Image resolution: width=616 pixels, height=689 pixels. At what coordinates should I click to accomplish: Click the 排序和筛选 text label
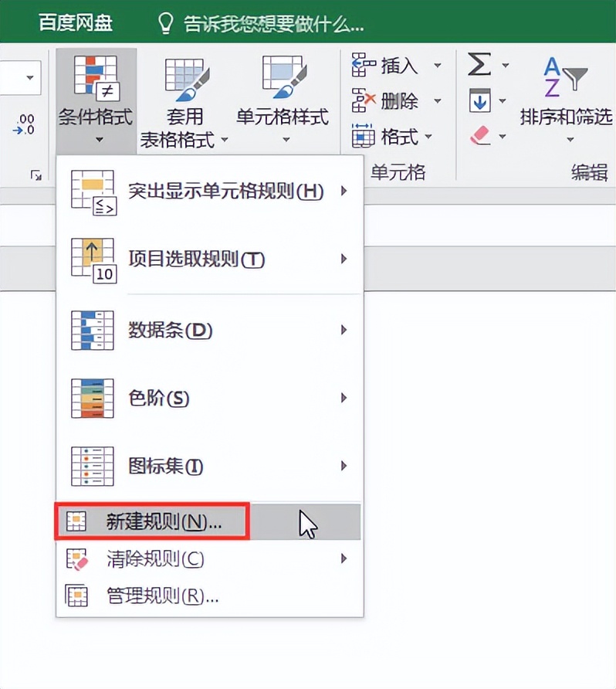566,117
